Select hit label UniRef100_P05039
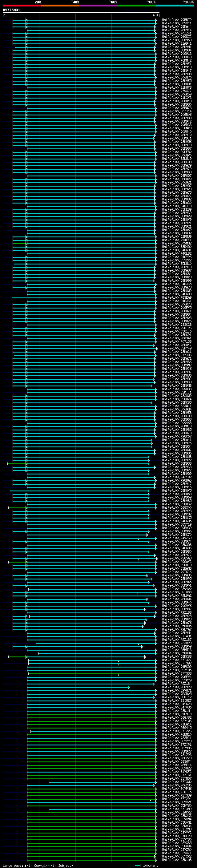The width and height of the screenshot is (197, 868). pyautogui.click(x=177, y=528)
